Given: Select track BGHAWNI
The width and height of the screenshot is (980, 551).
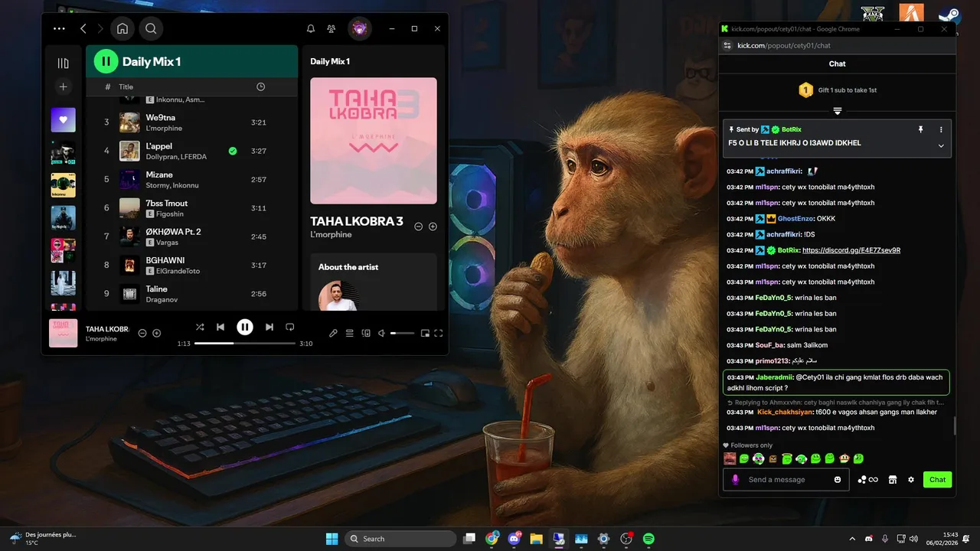Looking at the screenshot, I should pos(191,265).
